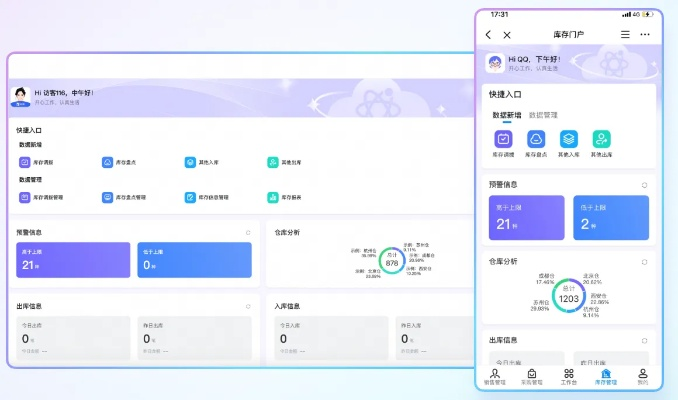Open 采购管理 in bottom navigation bar
This screenshot has width=678, height=400.
(x=531, y=376)
